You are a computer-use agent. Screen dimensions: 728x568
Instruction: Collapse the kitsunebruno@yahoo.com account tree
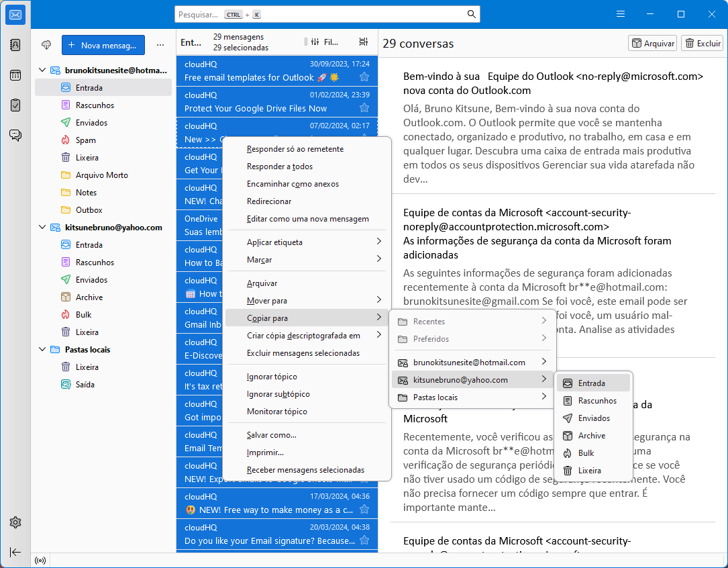pyautogui.click(x=42, y=227)
